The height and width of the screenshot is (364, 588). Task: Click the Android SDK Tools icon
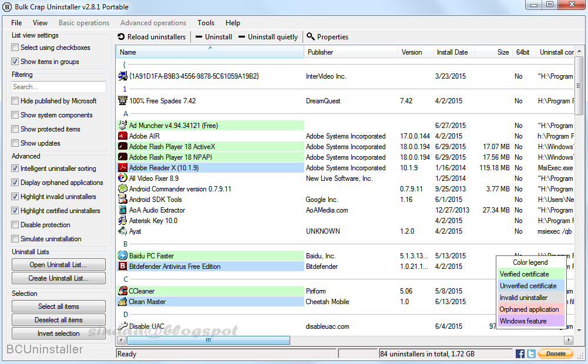[x=123, y=199]
